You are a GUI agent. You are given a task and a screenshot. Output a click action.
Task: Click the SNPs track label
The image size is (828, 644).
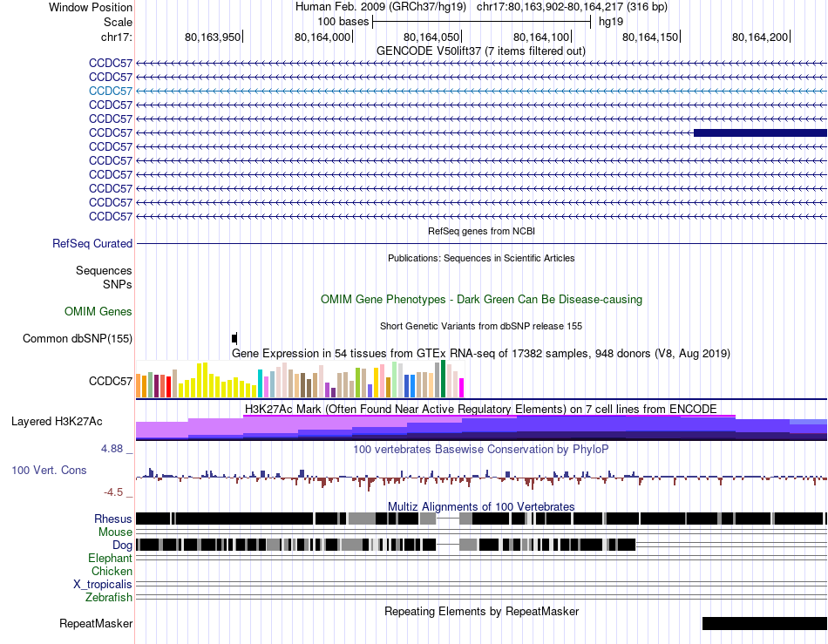point(118,284)
